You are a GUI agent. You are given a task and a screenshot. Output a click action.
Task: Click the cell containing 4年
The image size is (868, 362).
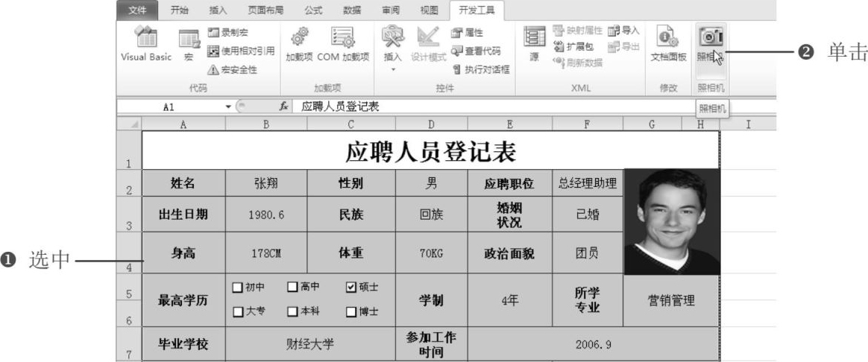click(510, 300)
